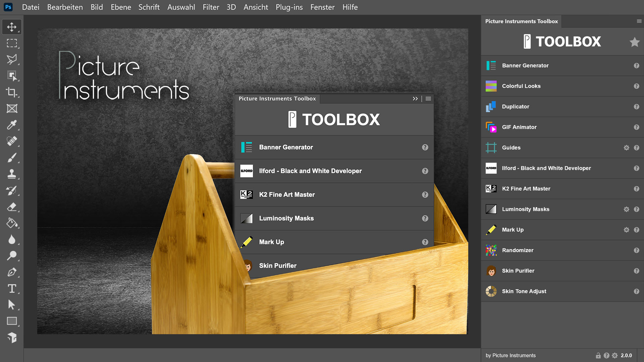644x362 pixels.
Task: Open Colorful Looks tool
Action: 562,86
